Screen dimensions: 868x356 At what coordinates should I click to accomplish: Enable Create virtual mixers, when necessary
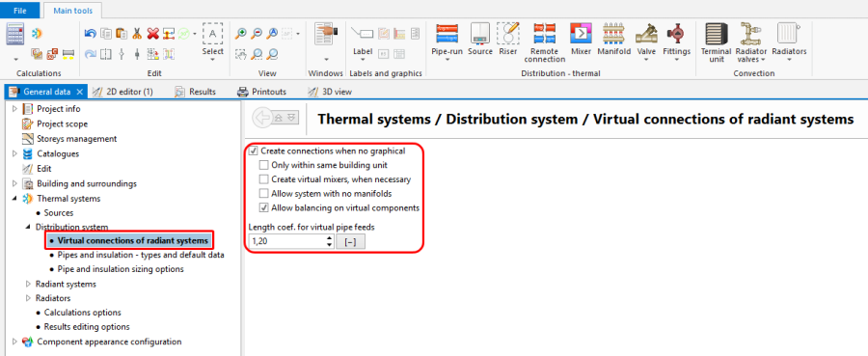coord(264,179)
